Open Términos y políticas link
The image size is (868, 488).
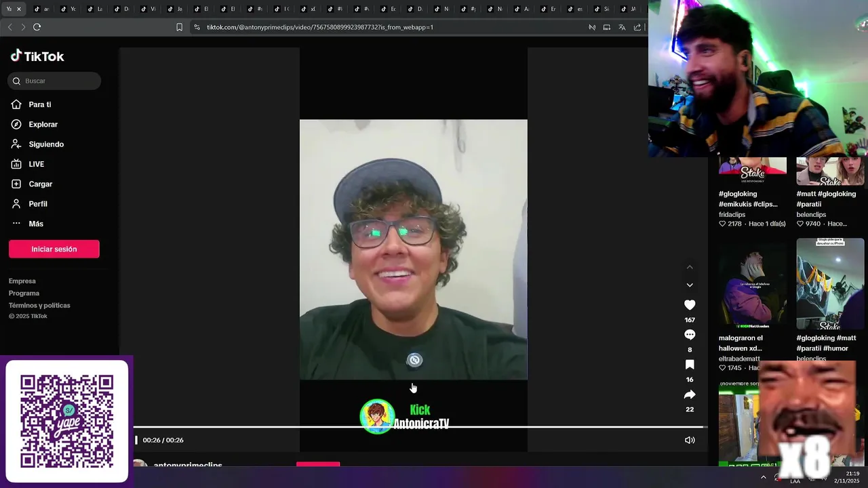point(39,305)
